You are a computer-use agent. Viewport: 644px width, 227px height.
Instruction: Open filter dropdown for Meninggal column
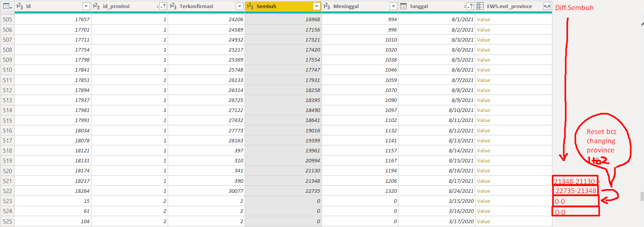[393, 6]
